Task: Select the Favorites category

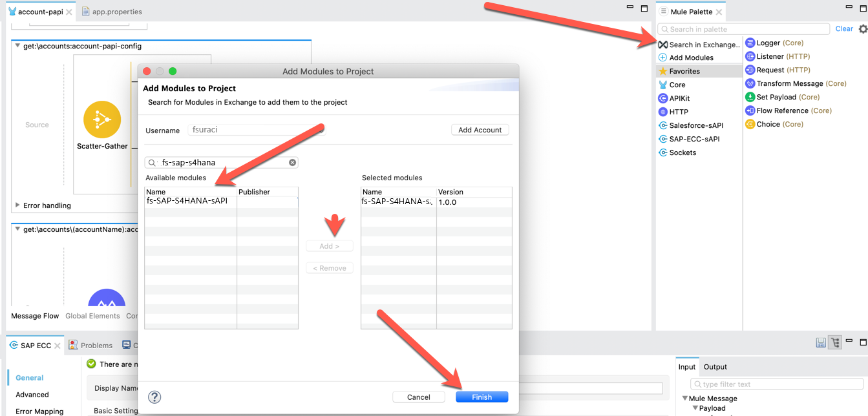Action: [699, 71]
